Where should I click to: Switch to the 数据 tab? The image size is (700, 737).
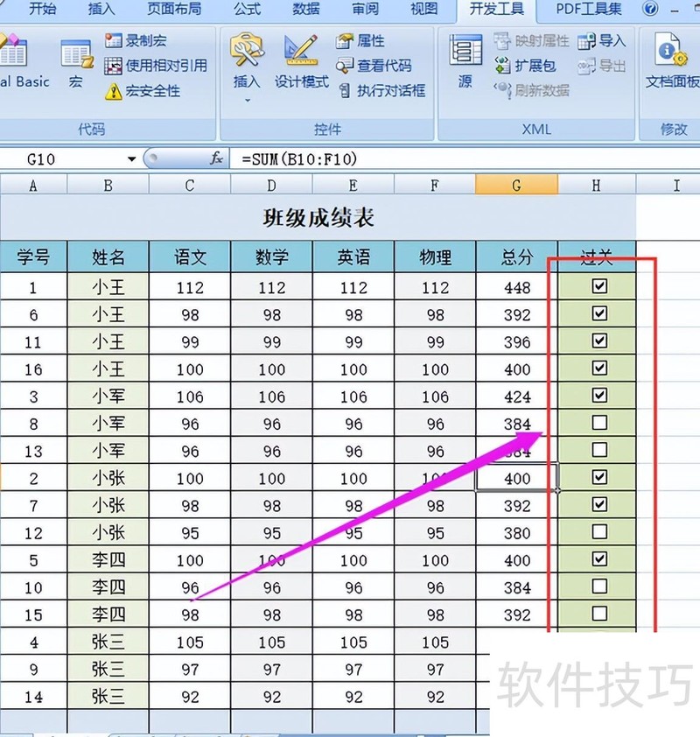pos(306,9)
